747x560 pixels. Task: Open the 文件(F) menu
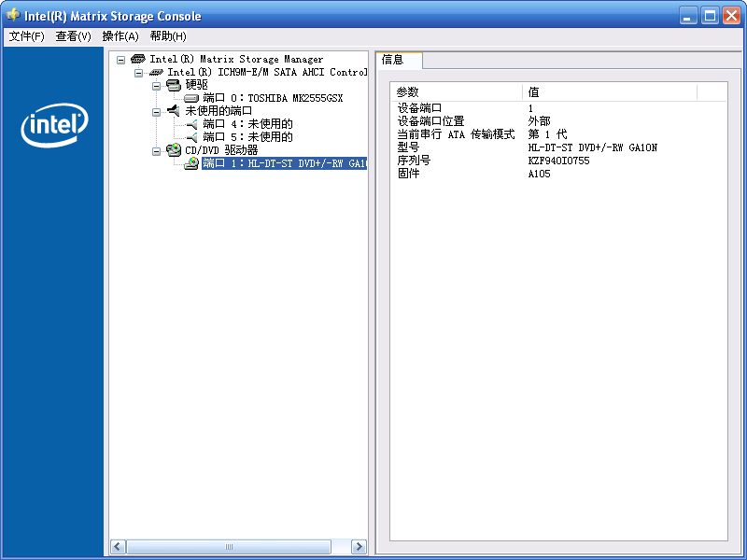pos(27,36)
